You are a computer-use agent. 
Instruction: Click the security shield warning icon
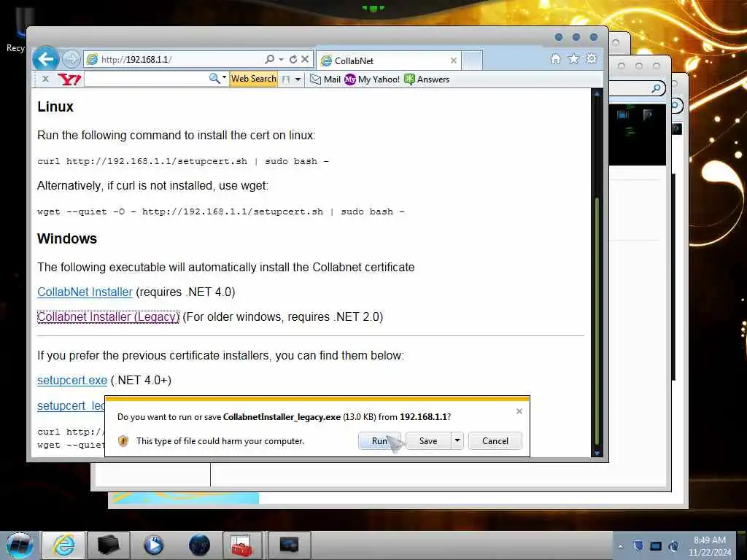[x=123, y=441]
